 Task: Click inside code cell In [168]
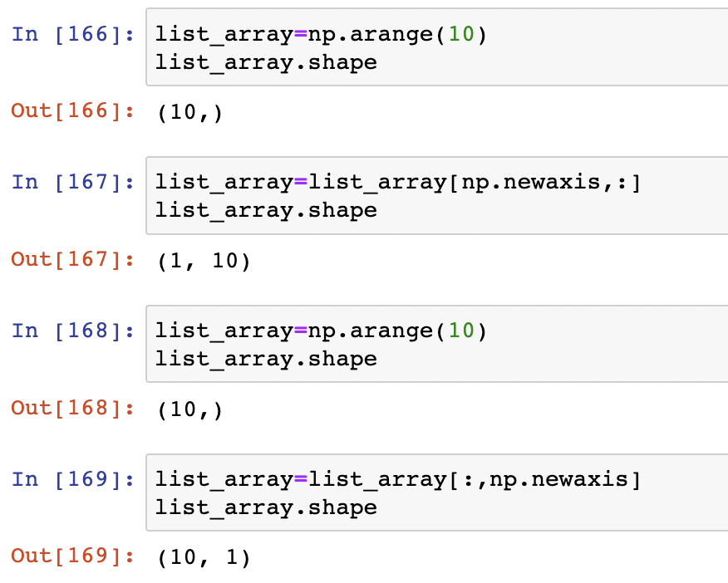(437, 344)
